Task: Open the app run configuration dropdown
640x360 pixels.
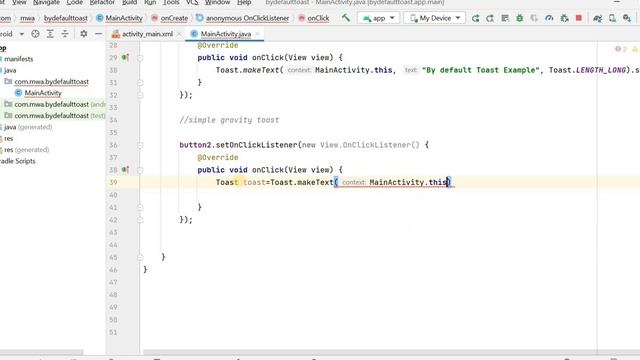Action: [378, 18]
